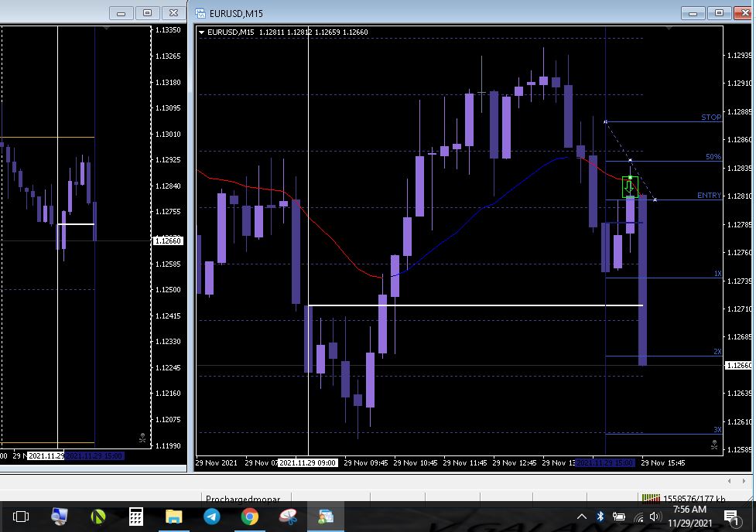Image resolution: width=756 pixels, height=532 pixels.
Task: Open the computer icon on the taskbar
Action: click(x=60, y=517)
